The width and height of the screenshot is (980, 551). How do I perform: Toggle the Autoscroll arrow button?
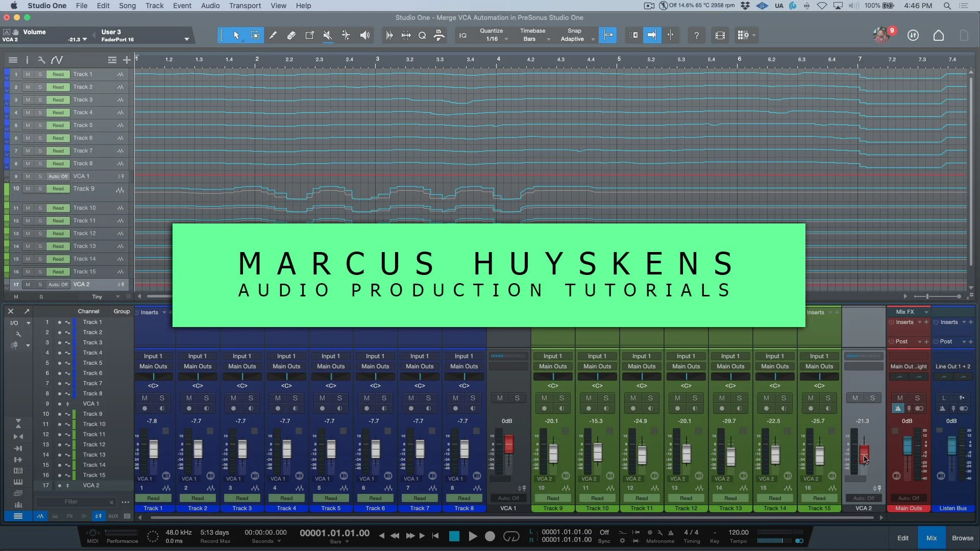click(x=652, y=35)
